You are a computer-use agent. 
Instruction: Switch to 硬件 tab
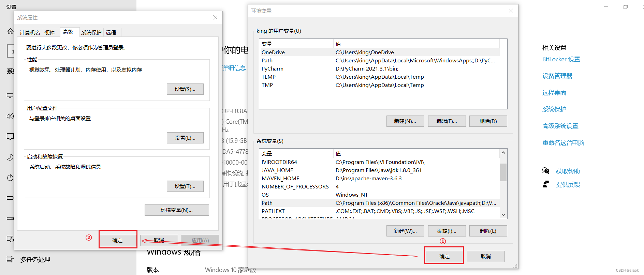click(49, 32)
